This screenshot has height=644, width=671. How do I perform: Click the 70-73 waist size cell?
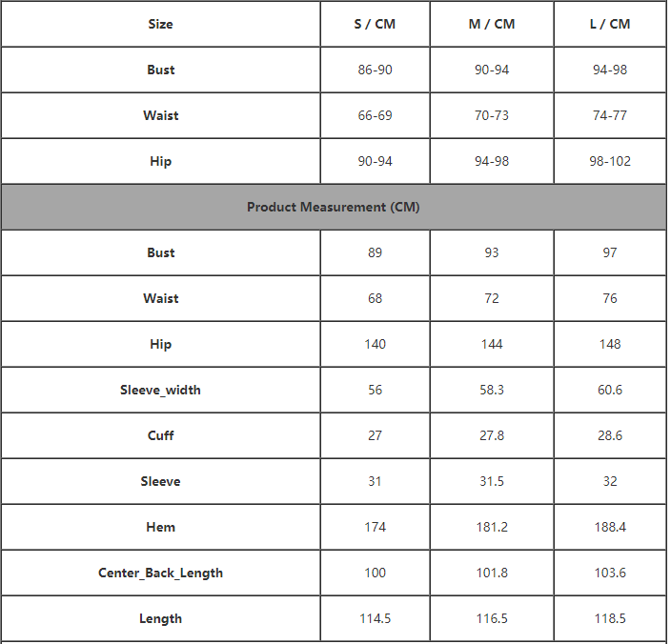491,115
